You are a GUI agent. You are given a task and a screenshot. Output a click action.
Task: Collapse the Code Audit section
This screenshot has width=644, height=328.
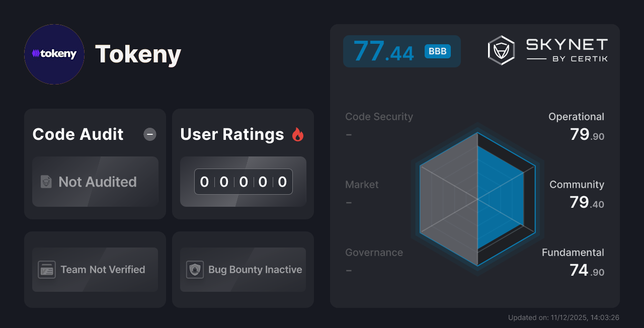tap(149, 134)
